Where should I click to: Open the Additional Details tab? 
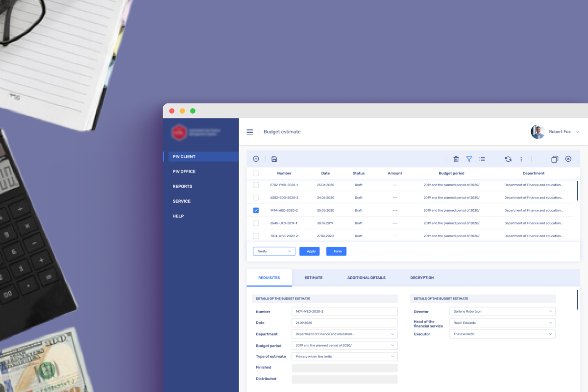coord(367,278)
